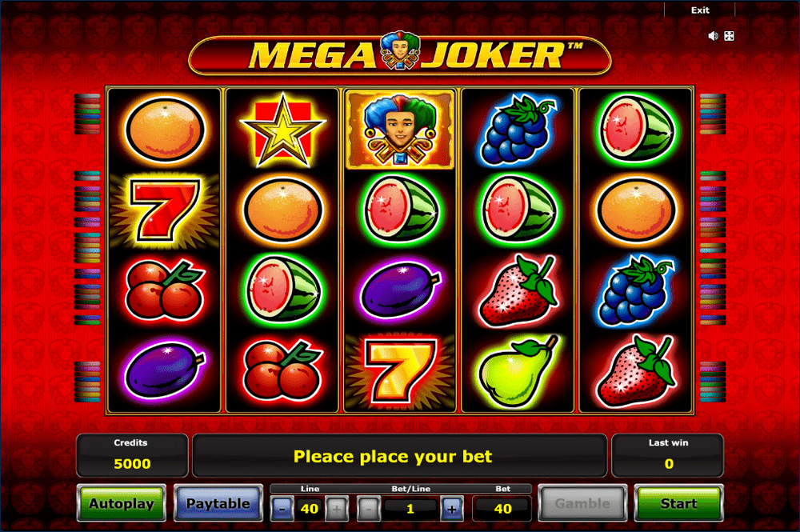Viewport: 800px width, 532px height.
Task: Click the Last win display
Action: (668, 455)
